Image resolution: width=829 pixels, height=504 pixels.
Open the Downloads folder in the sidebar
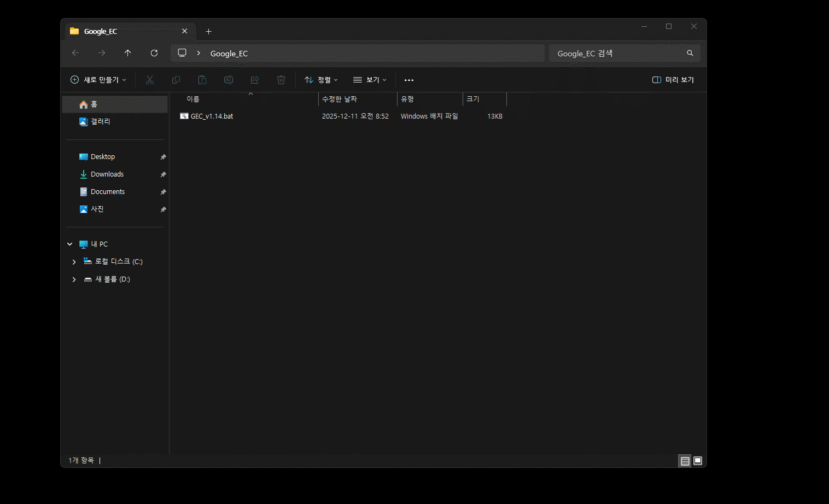coord(107,174)
